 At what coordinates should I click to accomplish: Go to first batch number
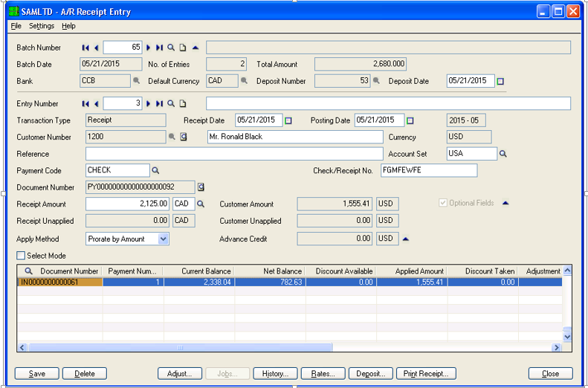(x=85, y=48)
